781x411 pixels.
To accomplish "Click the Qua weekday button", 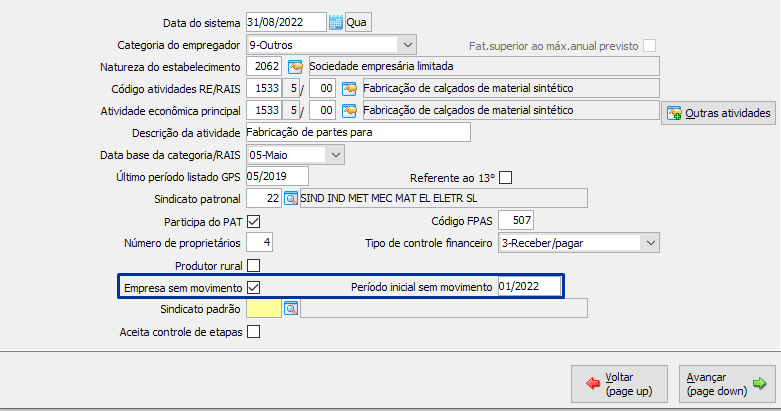I will pyautogui.click(x=358, y=22).
